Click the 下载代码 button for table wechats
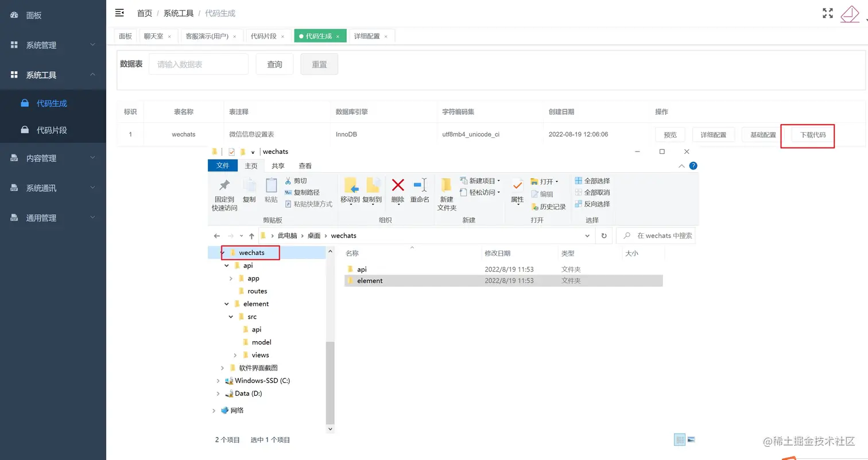 [812, 134]
